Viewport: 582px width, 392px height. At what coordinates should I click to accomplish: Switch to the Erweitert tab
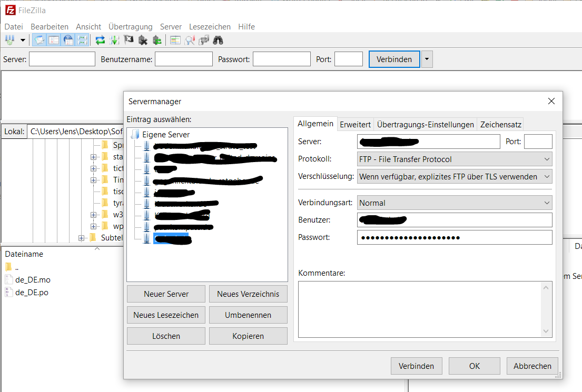click(x=355, y=125)
